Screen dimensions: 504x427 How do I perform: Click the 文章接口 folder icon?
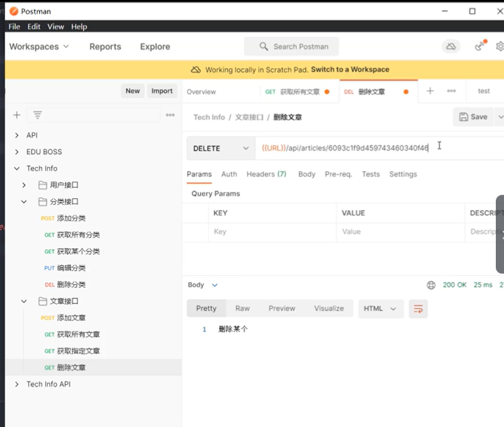pyautogui.click(x=42, y=301)
